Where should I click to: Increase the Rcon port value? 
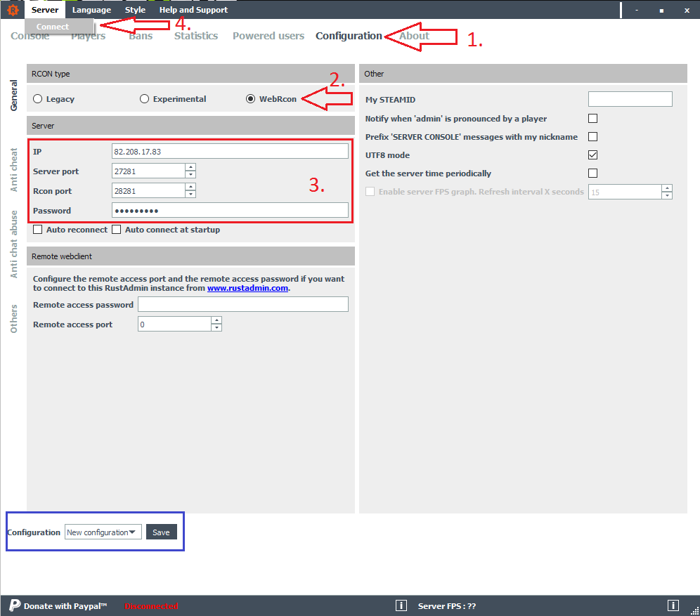(x=190, y=187)
